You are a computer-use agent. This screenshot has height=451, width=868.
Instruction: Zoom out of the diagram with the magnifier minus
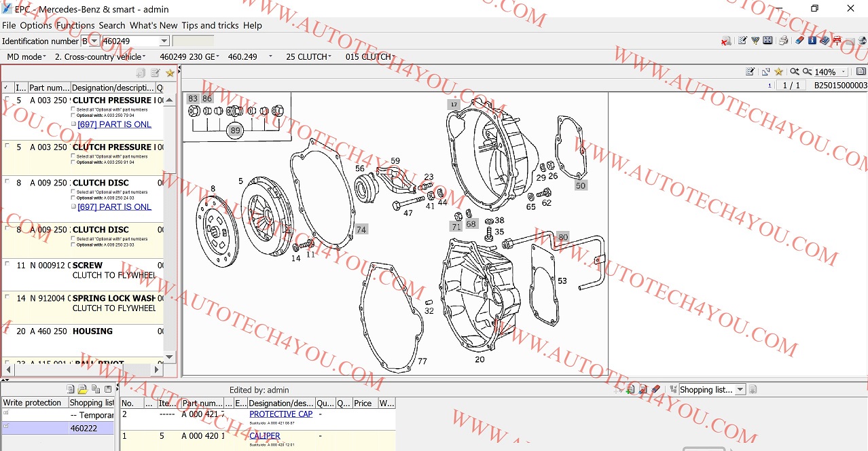click(x=807, y=71)
